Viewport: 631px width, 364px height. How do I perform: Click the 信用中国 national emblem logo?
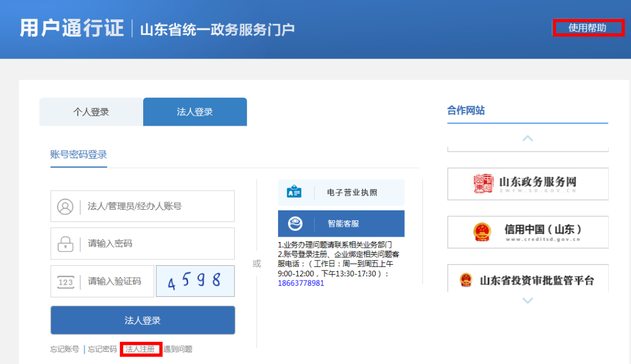(x=482, y=232)
